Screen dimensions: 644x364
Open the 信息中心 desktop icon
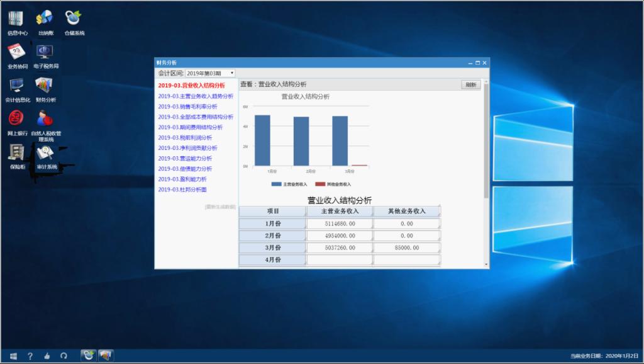click(17, 22)
